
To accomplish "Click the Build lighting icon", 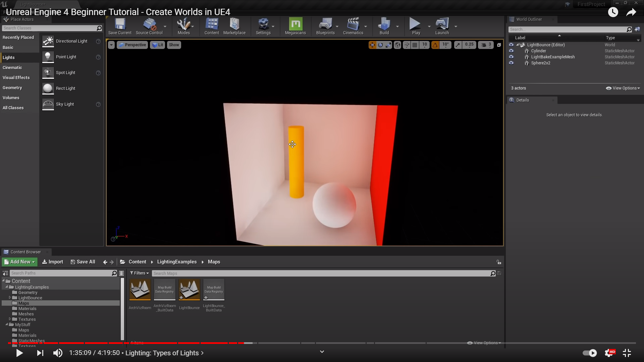I will coord(384,24).
